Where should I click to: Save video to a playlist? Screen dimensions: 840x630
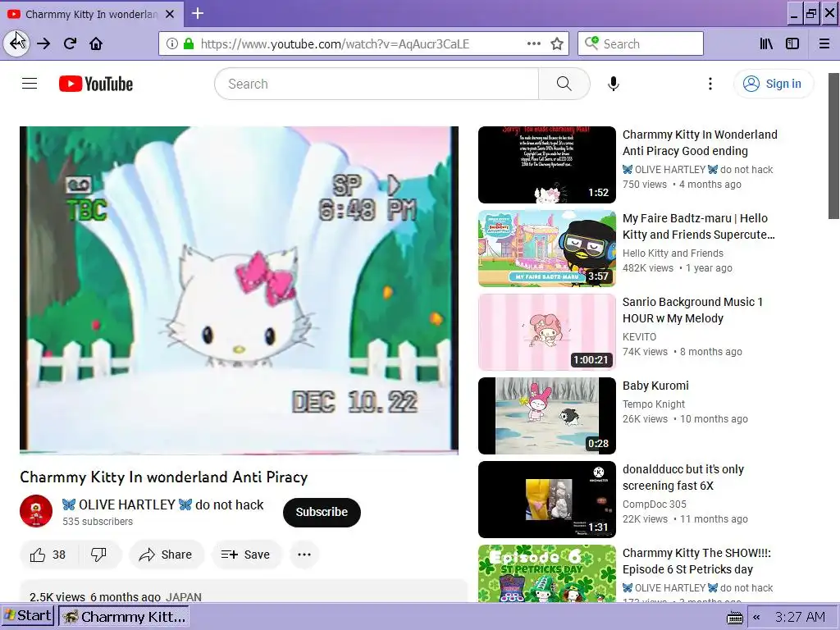(x=246, y=555)
